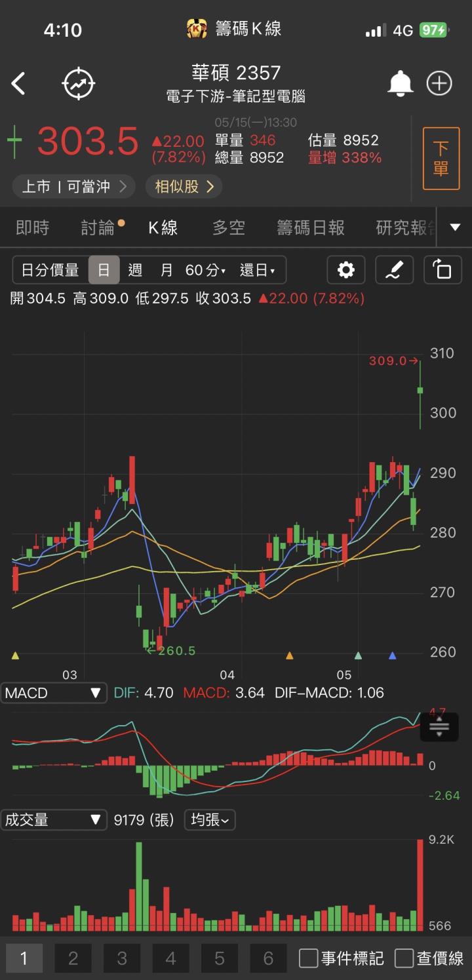Tap the rotate screen icon

coord(442,270)
